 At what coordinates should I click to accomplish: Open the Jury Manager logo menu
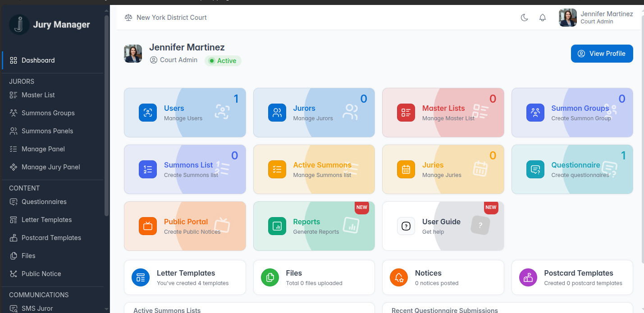[x=18, y=24]
